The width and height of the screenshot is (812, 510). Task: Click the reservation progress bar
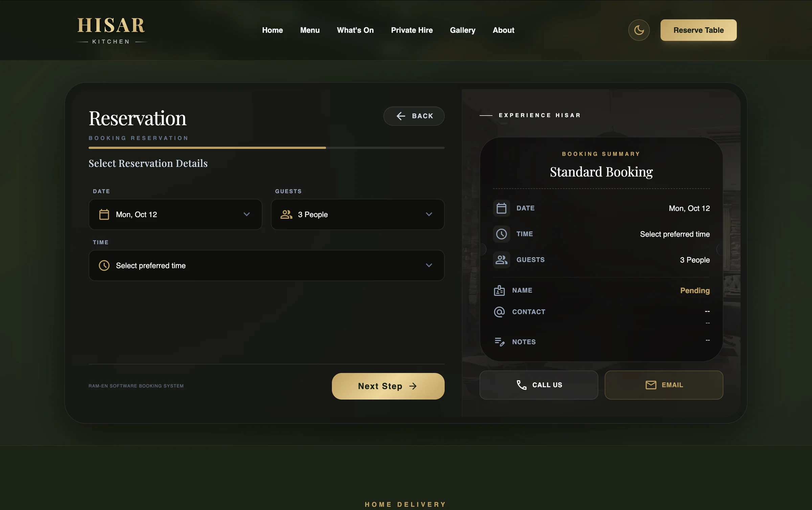click(267, 148)
